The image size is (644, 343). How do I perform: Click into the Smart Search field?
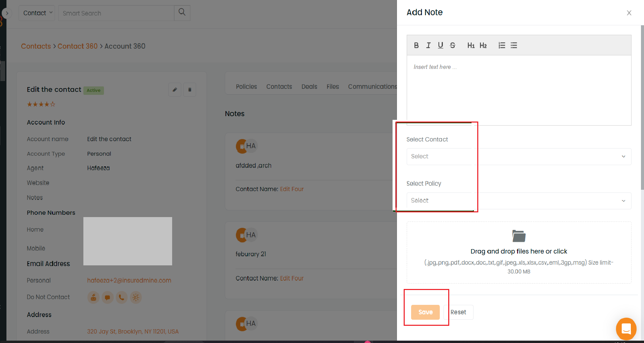(x=116, y=13)
